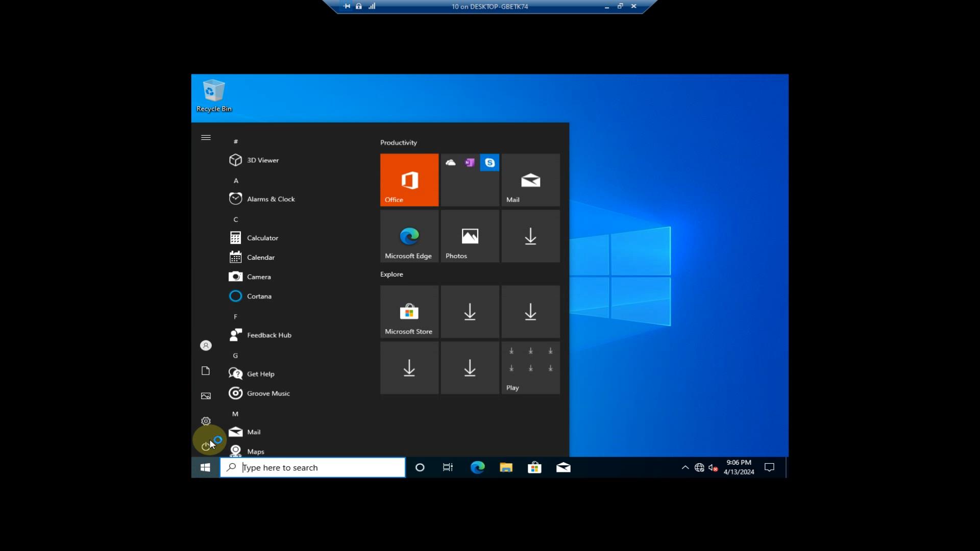This screenshot has height=551, width=980.
Task: Click the user account icon
Action: [206, 345]
